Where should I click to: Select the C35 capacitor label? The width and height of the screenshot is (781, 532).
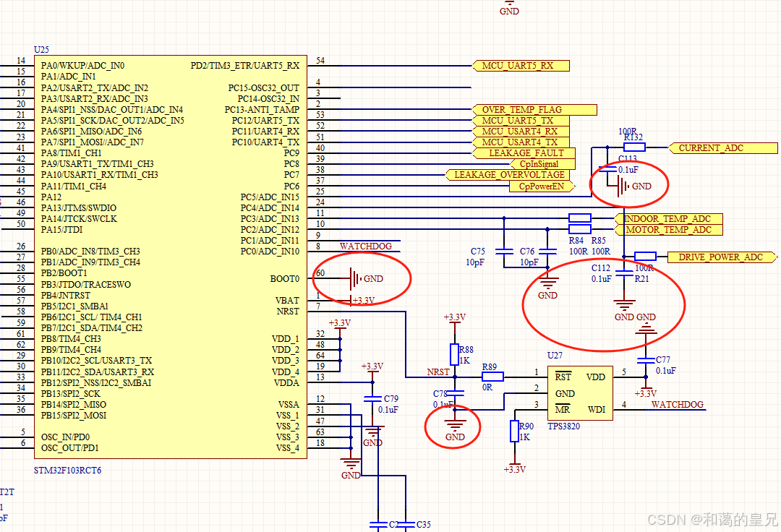423,525
